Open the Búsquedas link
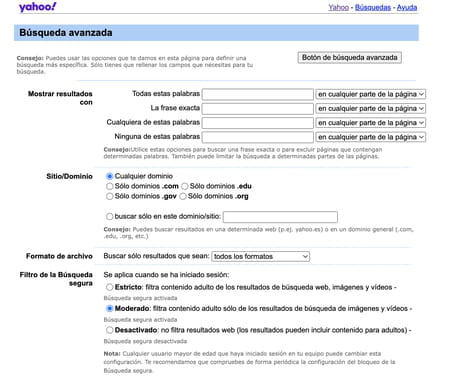 (373, 7)
